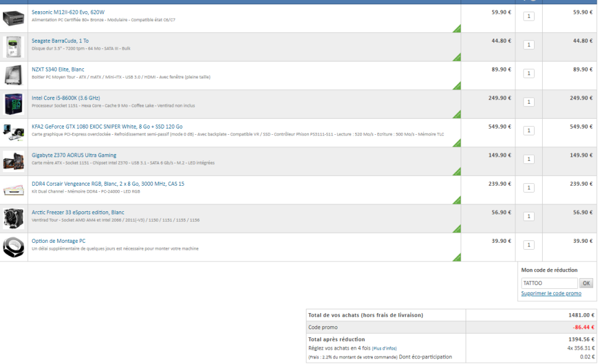Open Gigabyte Z370 AORUS Ultra Gaming link
598x364 pixels.
[74, 155]
